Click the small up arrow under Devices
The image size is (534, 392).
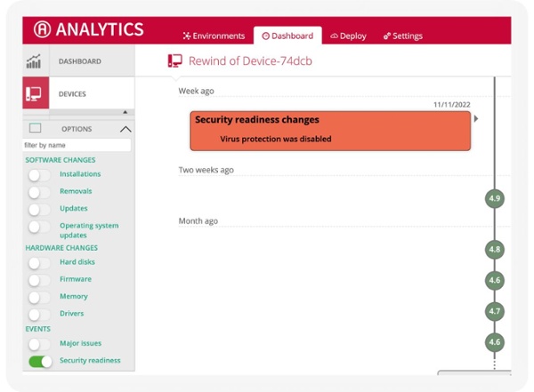pyautogui.click(x=125, y=112)
